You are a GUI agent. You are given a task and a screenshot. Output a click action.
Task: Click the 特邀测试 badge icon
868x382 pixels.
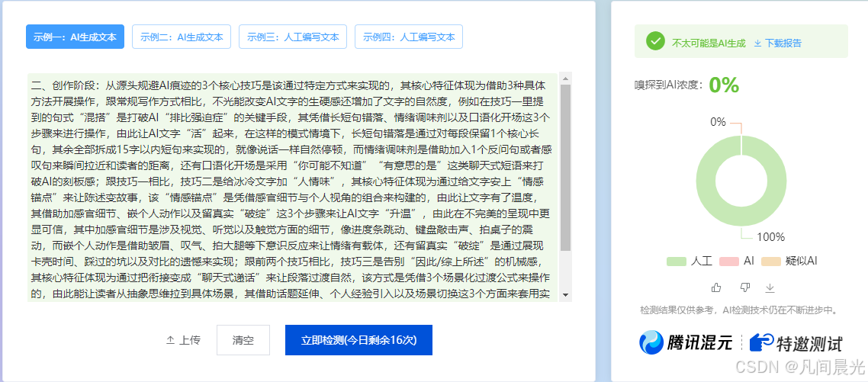[762, 342]
